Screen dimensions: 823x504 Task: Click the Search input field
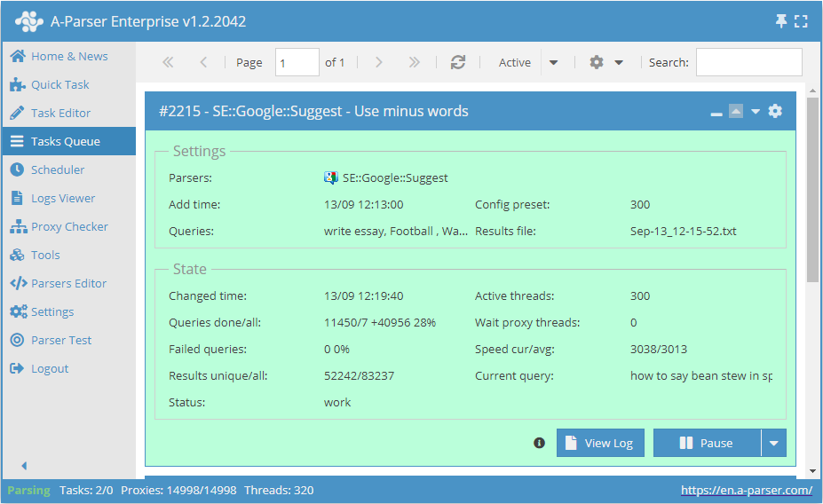point(748,62)
